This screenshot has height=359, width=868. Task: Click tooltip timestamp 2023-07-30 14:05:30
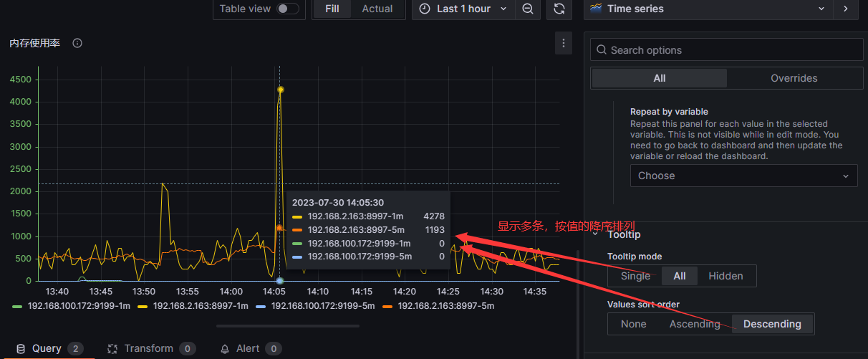338,203
